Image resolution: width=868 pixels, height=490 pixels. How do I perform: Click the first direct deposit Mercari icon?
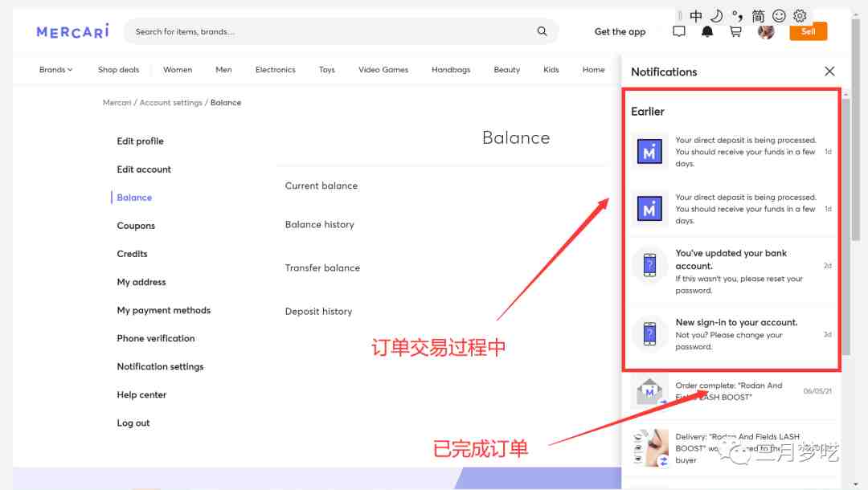pyautogui.click(x=649, y=152)
